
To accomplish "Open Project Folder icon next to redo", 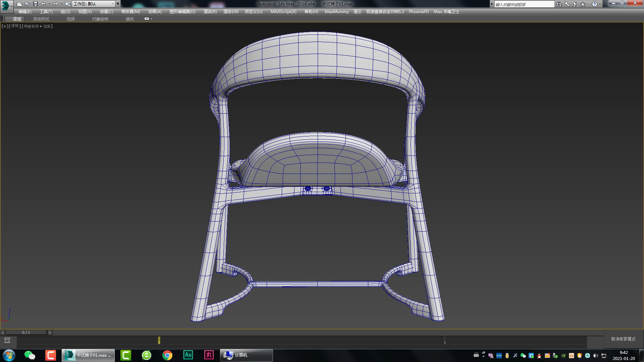I will click(x=67, y=4).
